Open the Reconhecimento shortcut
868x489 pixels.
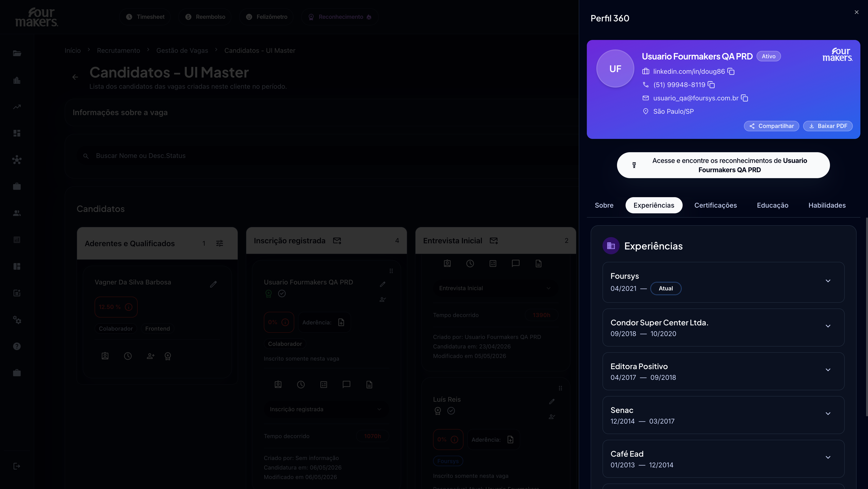tap(340, 17)
